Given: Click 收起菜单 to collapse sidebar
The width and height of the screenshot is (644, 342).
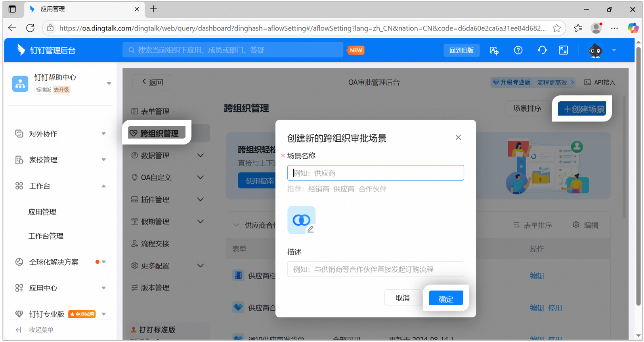Looking at the screenshot, I should tap(34, 330).
